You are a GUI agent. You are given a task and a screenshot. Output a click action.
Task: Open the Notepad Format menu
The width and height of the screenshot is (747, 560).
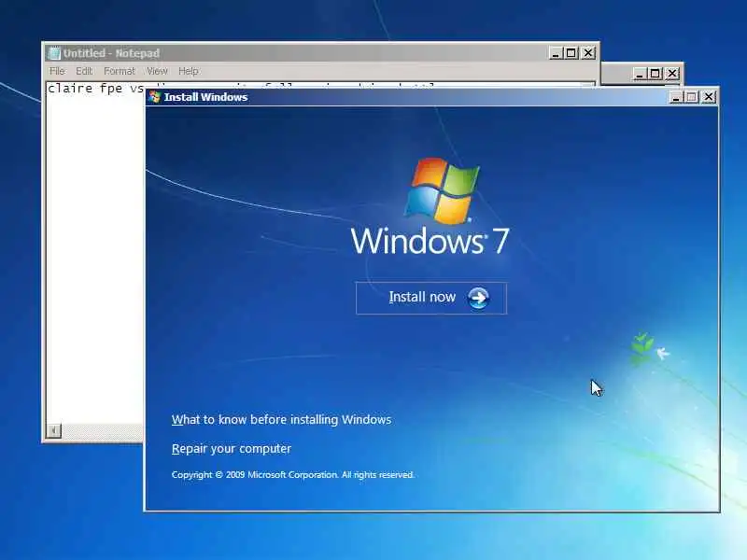click(120, 71)
